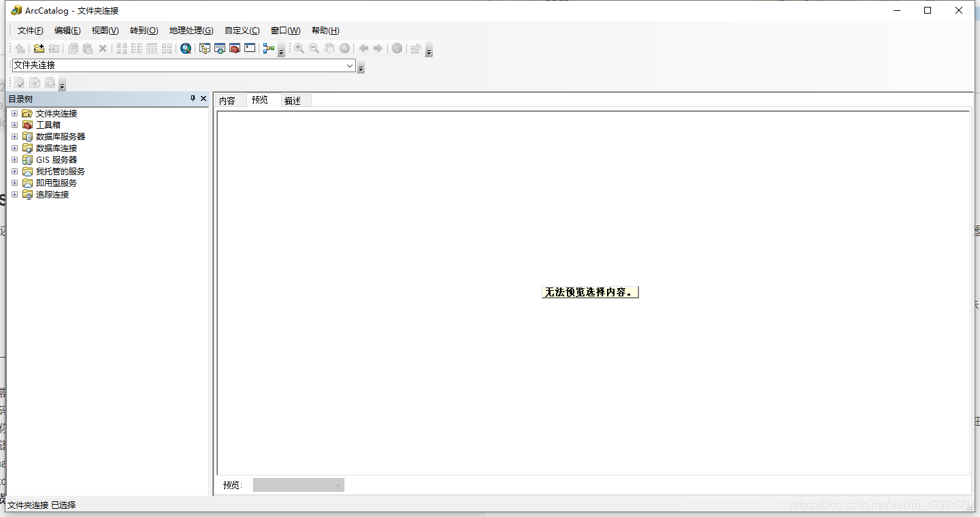This screenshot has height=517, width=980.
Task: Expand the 数据库连接 tree node
Action: 14,148
